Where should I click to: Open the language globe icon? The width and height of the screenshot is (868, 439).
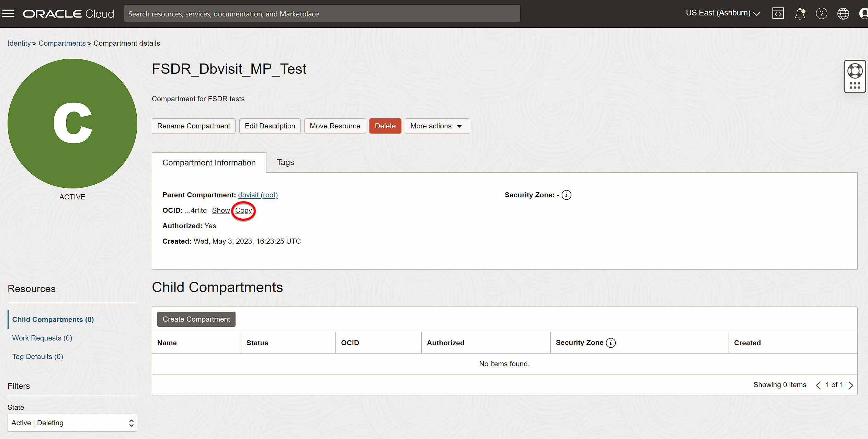point(843,14)
